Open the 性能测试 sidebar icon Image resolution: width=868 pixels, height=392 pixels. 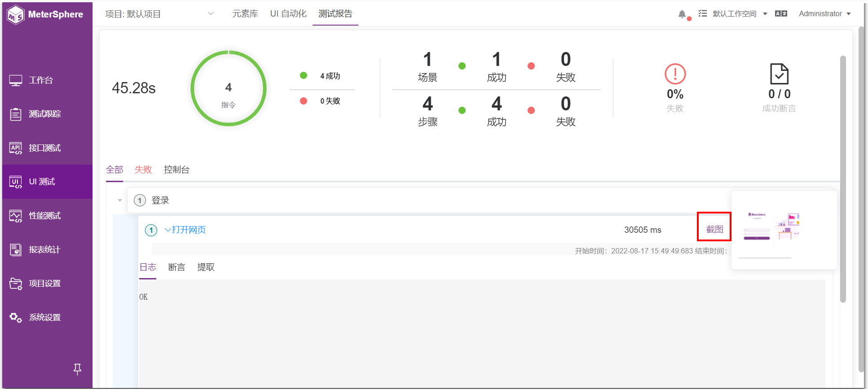pos(16,216)
